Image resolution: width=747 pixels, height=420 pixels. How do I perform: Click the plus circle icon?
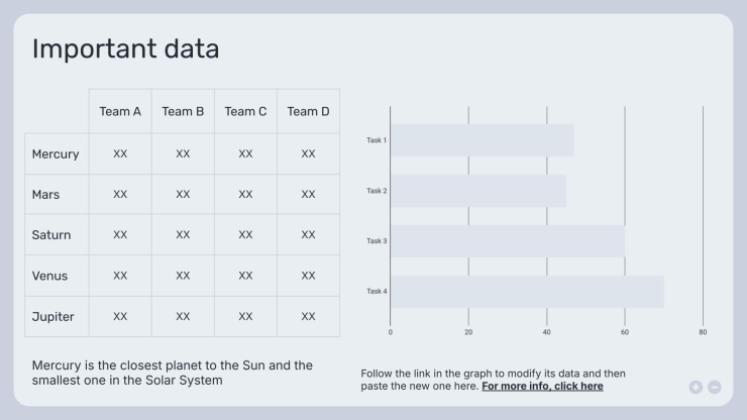[x=696, y=387]
